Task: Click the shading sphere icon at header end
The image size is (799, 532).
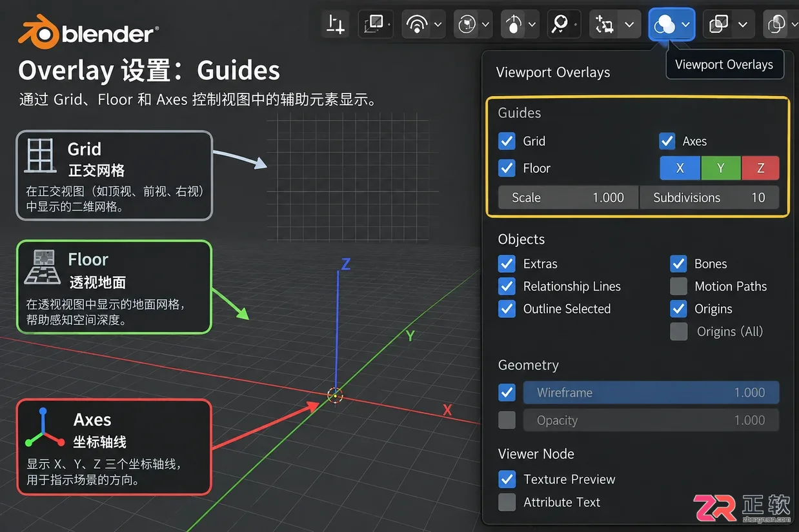Action: point(776,25)
